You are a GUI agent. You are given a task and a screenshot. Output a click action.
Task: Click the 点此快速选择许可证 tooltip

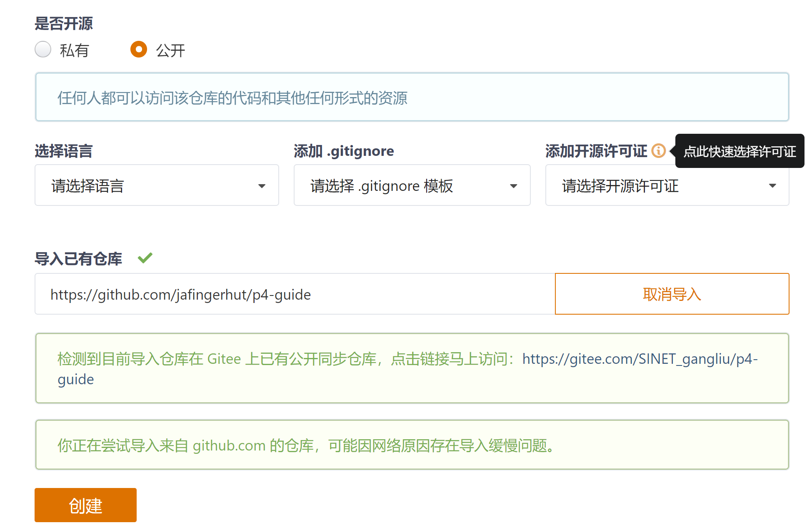click(x=740, y=151)
